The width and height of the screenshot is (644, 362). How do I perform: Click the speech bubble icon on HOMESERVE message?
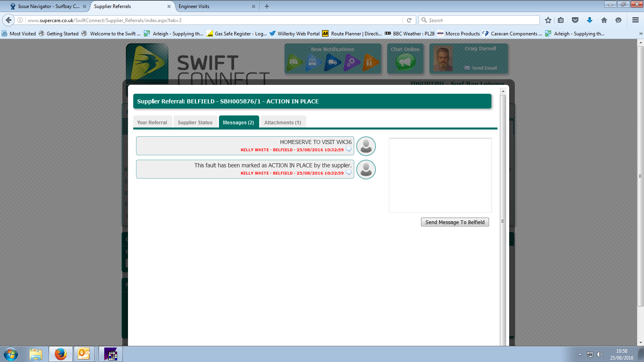[x=349, y=149]
